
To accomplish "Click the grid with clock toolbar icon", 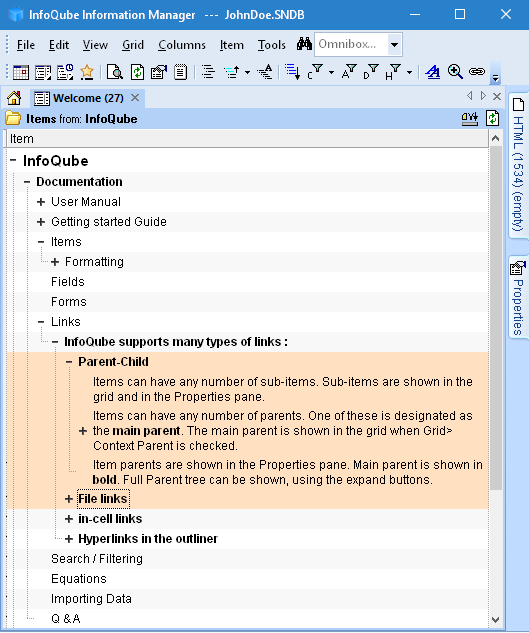I will click(65, 73).
